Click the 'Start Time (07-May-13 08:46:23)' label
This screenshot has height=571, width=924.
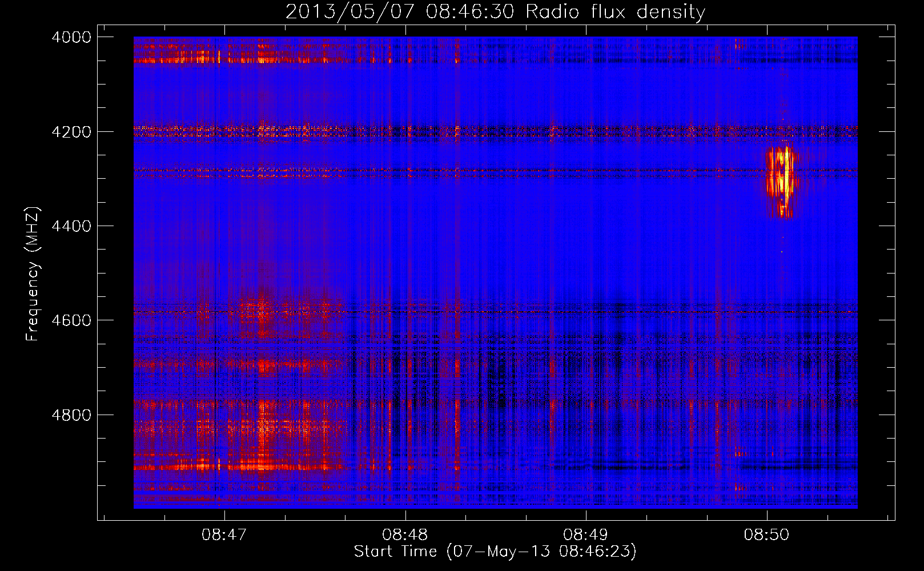pyautogui.click(x=495, y=552)
